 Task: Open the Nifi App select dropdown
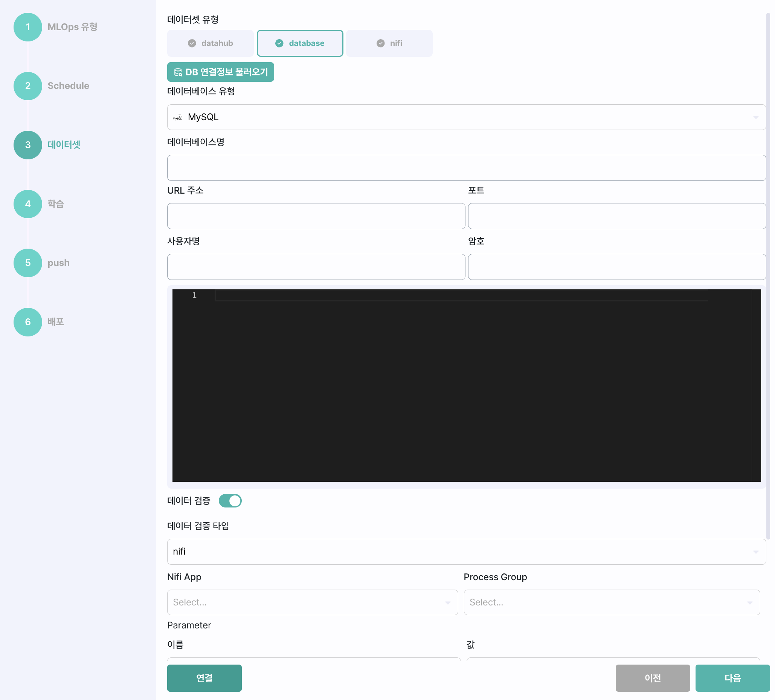(312, 602)
